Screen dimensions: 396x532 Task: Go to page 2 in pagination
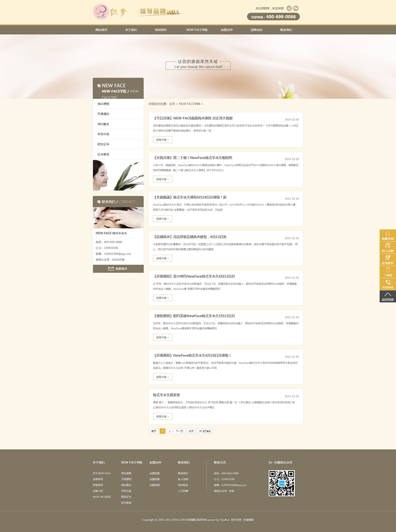click(x=169, y=431)
